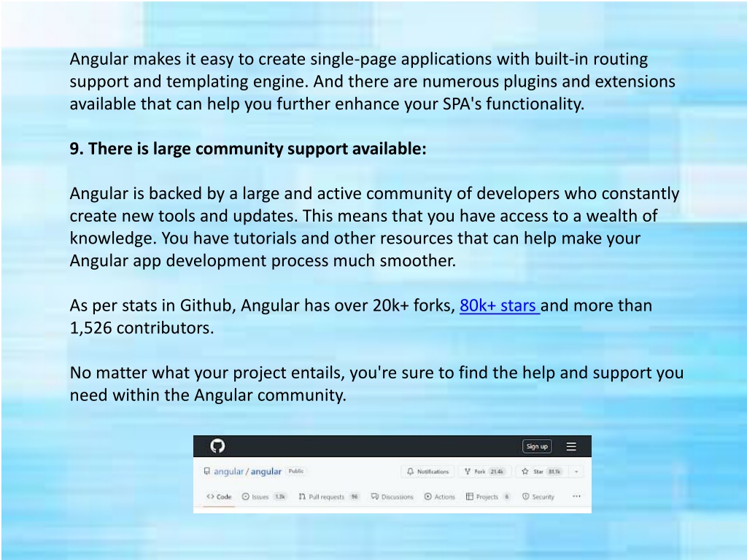Open the Actions tab
This screenshot has height=560, width=747.
(439, 497)
